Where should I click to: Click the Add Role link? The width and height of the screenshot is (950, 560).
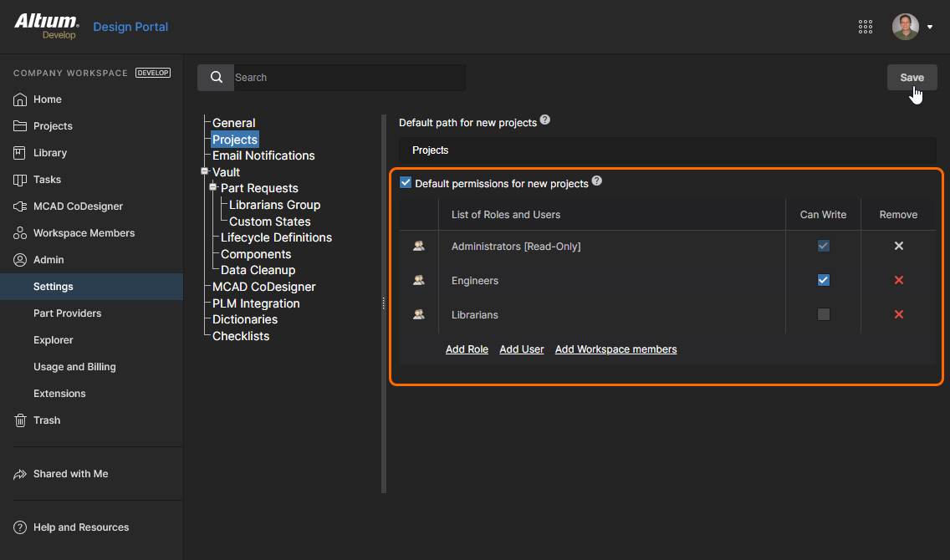pyautogui.click(x=467, y=349)
